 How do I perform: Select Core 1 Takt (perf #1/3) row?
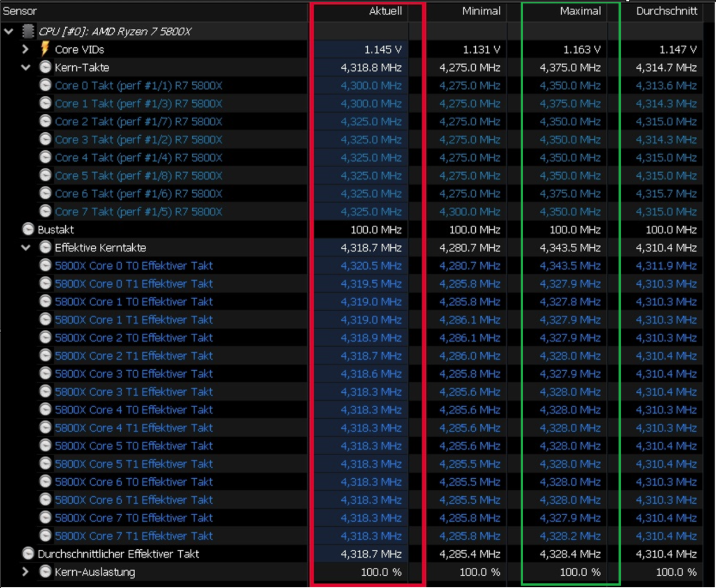tap(139, 103)
